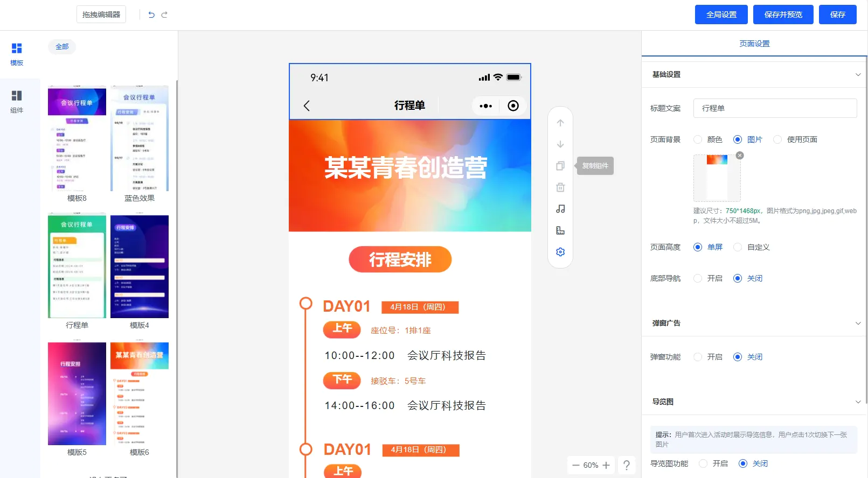Image resolution: width=868 pixels, height=478 pixels.
Task: Click the undo arrow icon
Action: tap(151, 15)
